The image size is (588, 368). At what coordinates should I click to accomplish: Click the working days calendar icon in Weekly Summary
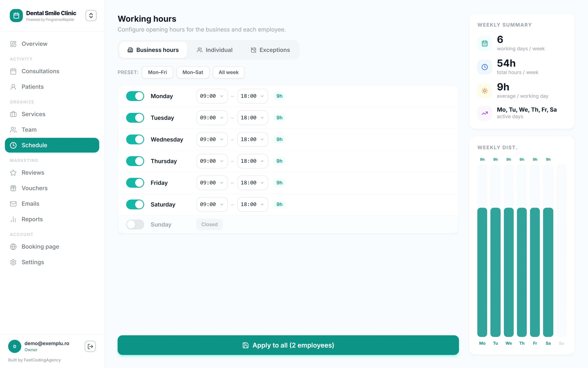pyautogui.click(x=484, y=43)
